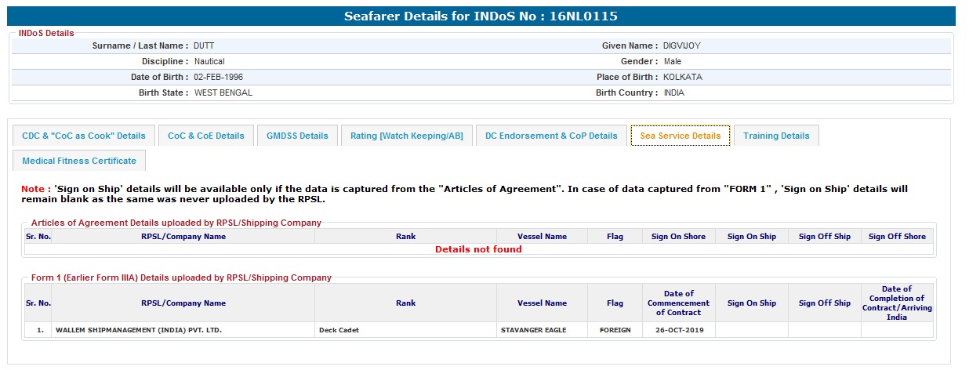The width and height of the screenshot is (980, 370).
Task: Click Sign On Shore column header
Action: pos(678,236)
